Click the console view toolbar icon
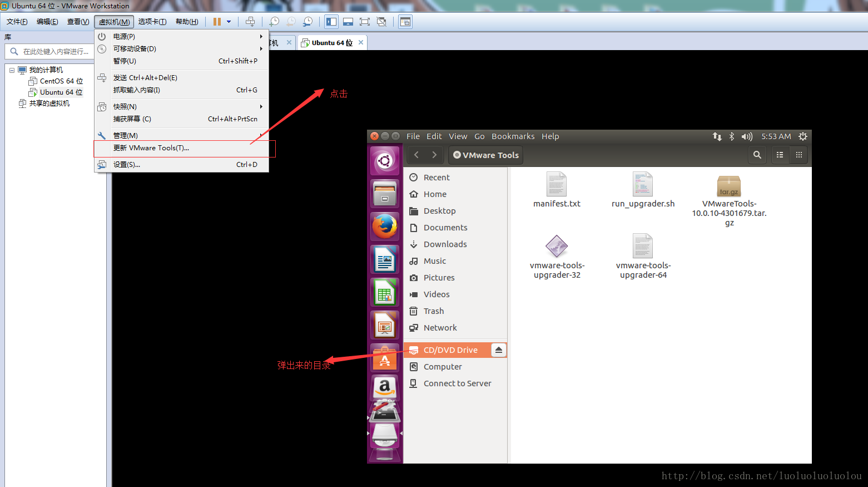 (405, 22)
